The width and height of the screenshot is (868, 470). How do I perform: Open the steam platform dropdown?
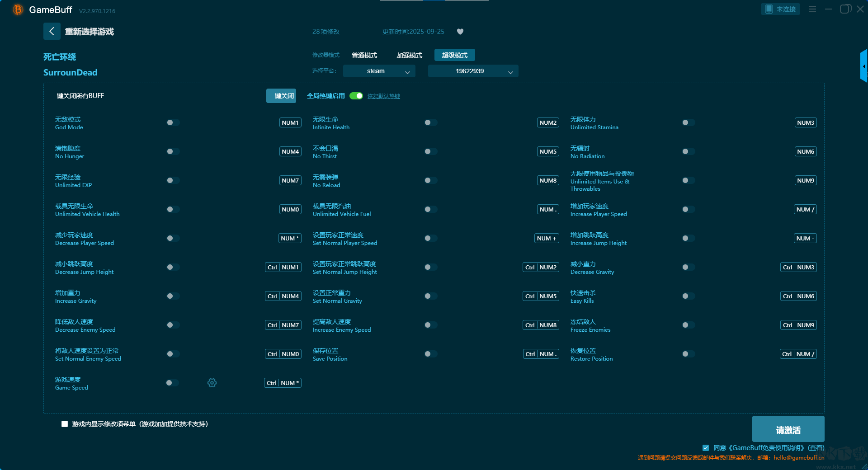379,71
